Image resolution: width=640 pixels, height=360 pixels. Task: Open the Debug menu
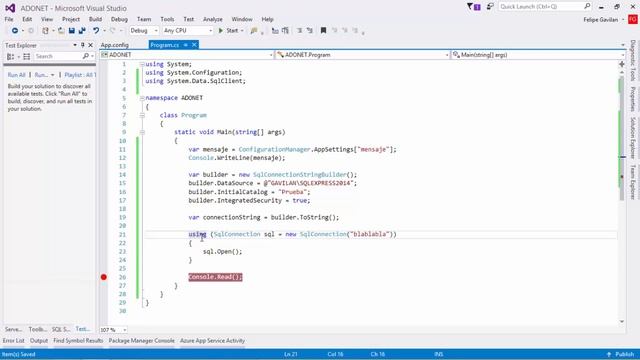click(119, 19)
